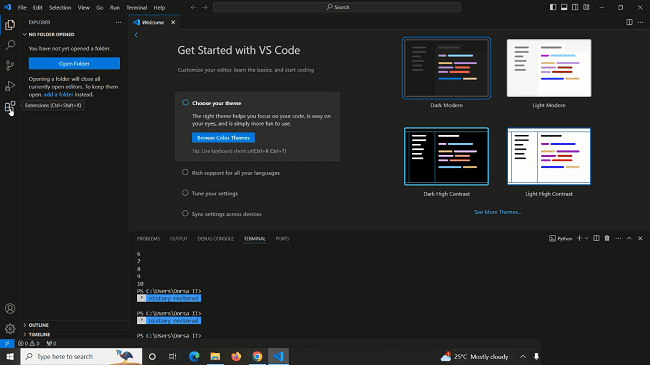The image size is (650, 365).
Task: Switch to the Output panel tab
Action: 179,238
